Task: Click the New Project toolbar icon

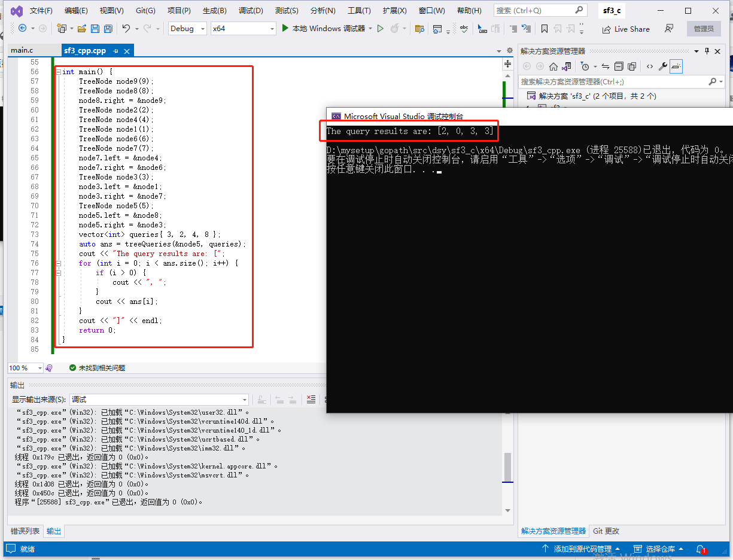Action: click(x=61, y=28)
